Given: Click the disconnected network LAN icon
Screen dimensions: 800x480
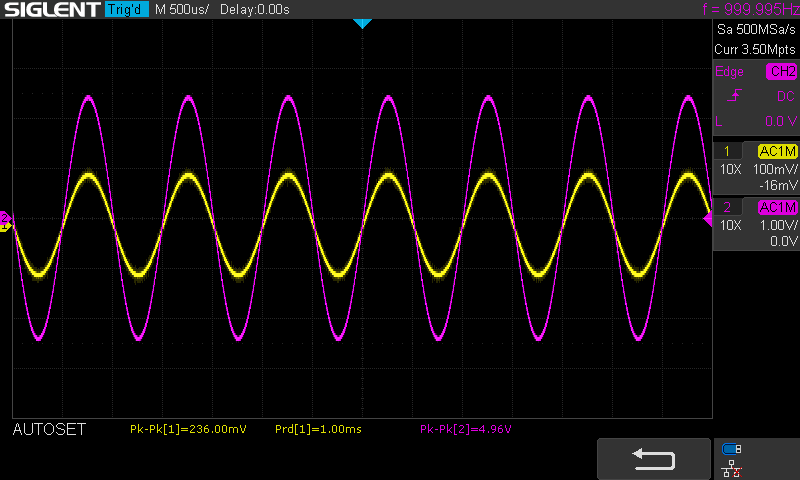Looking at the screenshot, I should point(732,467).
